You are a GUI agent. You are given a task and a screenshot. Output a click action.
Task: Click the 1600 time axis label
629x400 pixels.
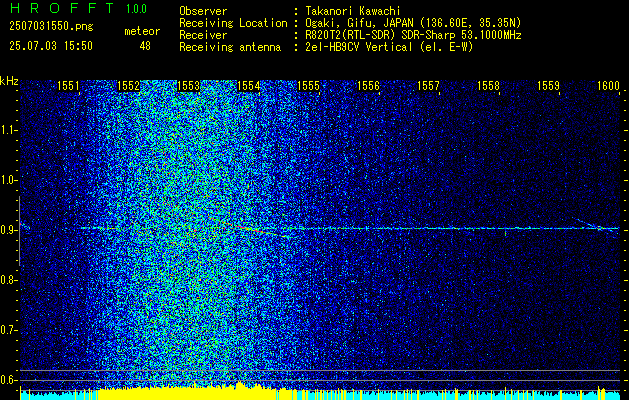[x=609, y=86]
